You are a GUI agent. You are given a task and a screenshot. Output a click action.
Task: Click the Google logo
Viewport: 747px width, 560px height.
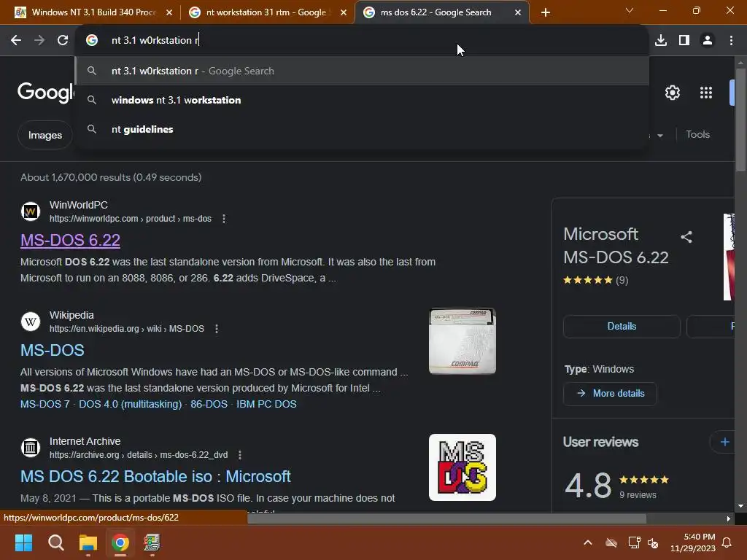coord(46,91)
